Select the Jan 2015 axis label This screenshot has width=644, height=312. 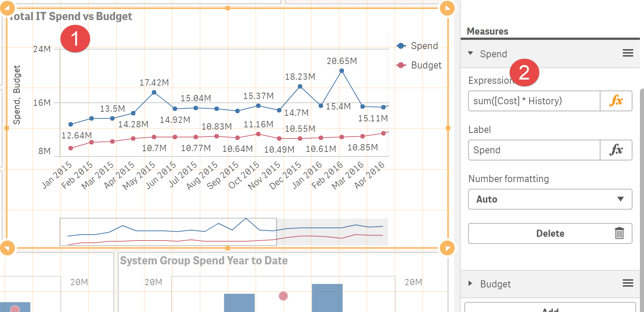[x=57, y=175]
